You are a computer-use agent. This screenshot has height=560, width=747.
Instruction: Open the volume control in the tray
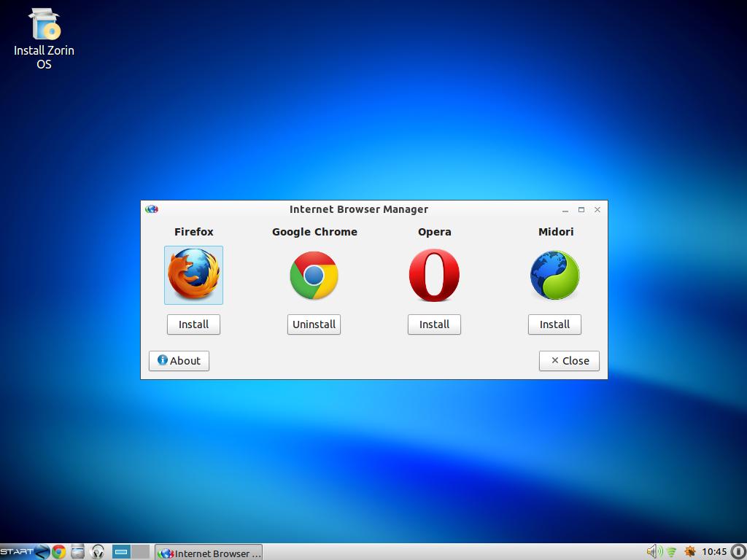(654, 552)
